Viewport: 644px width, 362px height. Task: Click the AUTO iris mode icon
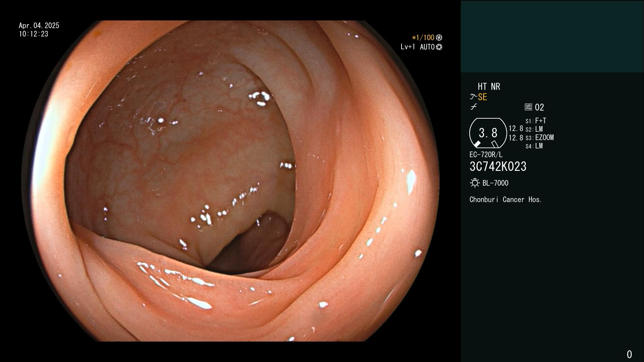coord(439,47)
